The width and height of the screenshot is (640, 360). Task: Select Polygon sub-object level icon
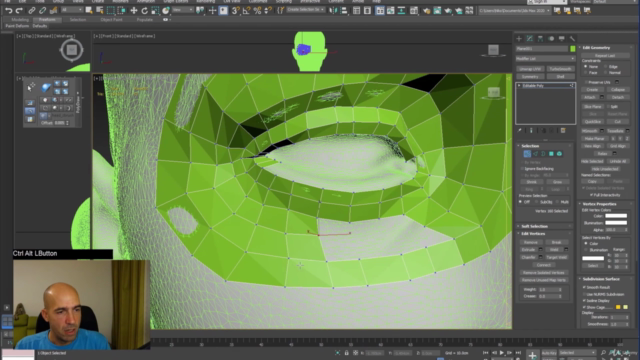click(551, 154)
